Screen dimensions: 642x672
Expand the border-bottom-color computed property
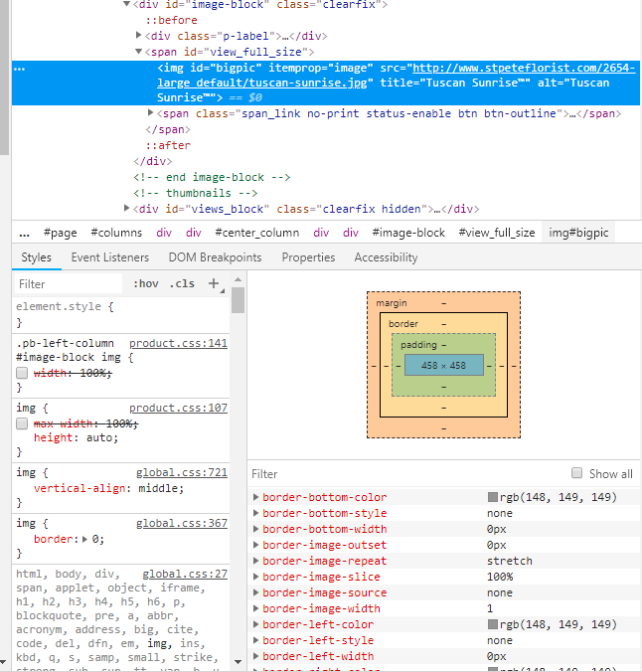pos(256,497)
